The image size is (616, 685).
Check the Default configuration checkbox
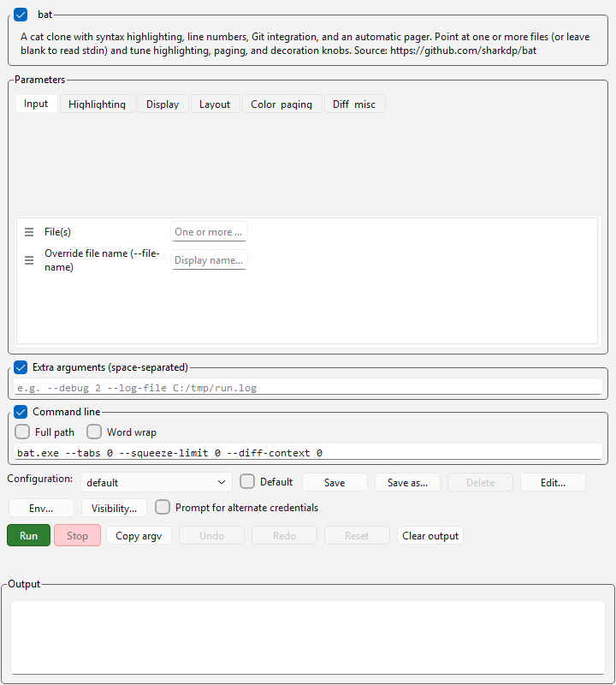(x=247, y=482)
